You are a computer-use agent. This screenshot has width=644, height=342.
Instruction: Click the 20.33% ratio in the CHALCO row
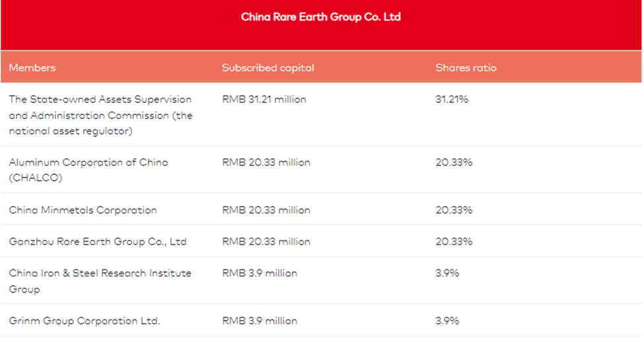(454, 162)
